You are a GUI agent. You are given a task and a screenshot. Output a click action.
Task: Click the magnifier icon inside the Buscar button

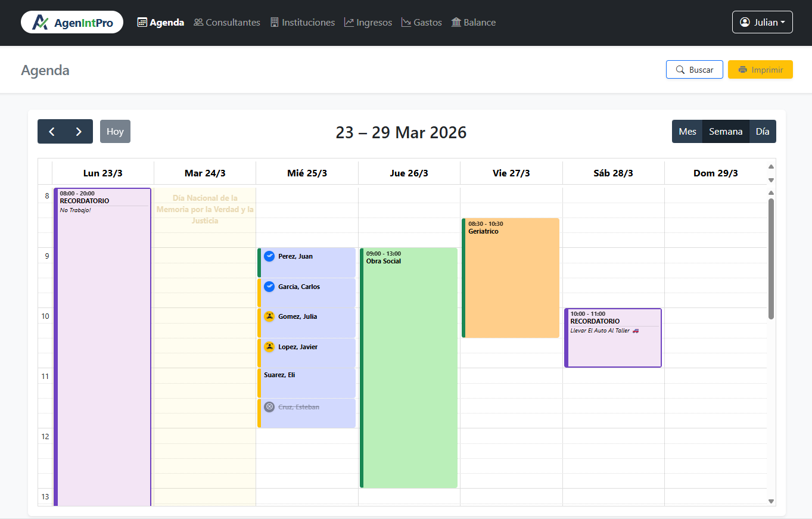point(681,69)
